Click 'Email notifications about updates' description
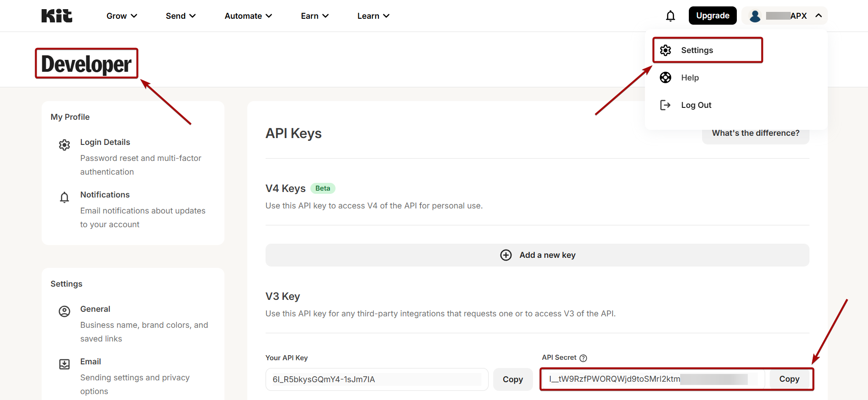Image resolution: width=868 pixels, height=400 pixels. tap(143, 218)
